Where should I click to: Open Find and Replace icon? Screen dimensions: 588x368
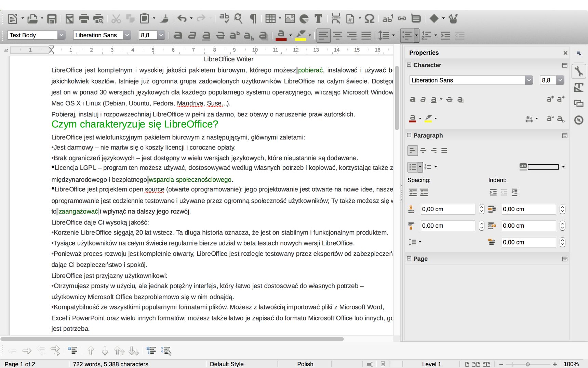(238, 18)
